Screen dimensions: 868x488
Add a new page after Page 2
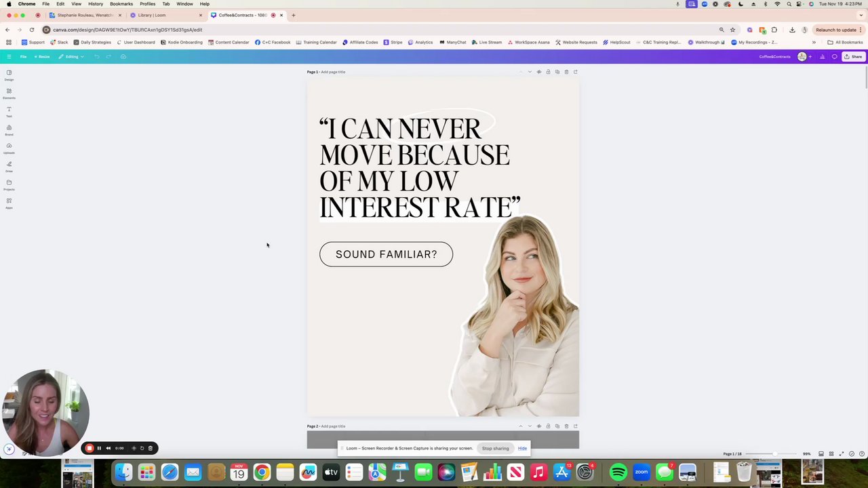[x=575, y=426]
